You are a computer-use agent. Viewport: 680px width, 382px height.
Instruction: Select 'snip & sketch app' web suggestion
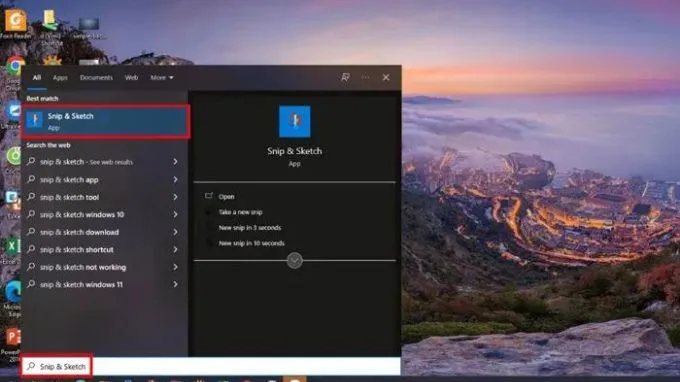click(x=104, y=180)
